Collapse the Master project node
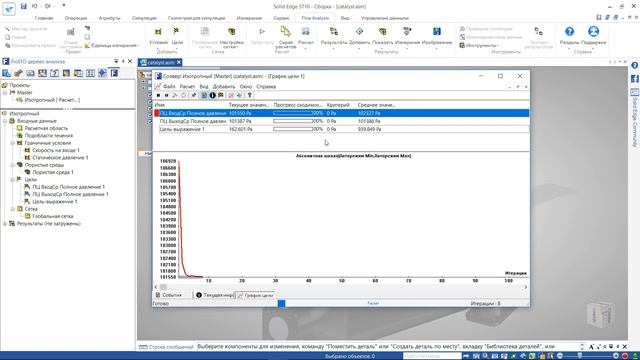 tap(5, 93)
